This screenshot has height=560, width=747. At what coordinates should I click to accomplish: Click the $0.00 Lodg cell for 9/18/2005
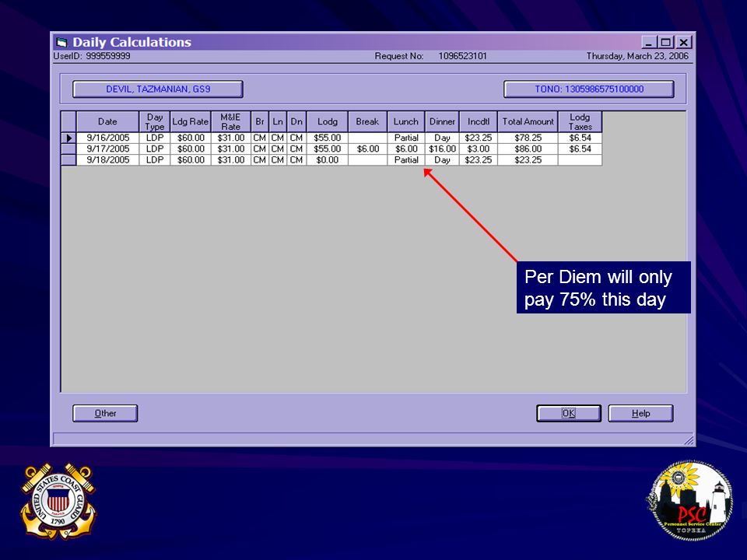click(328, 160)
